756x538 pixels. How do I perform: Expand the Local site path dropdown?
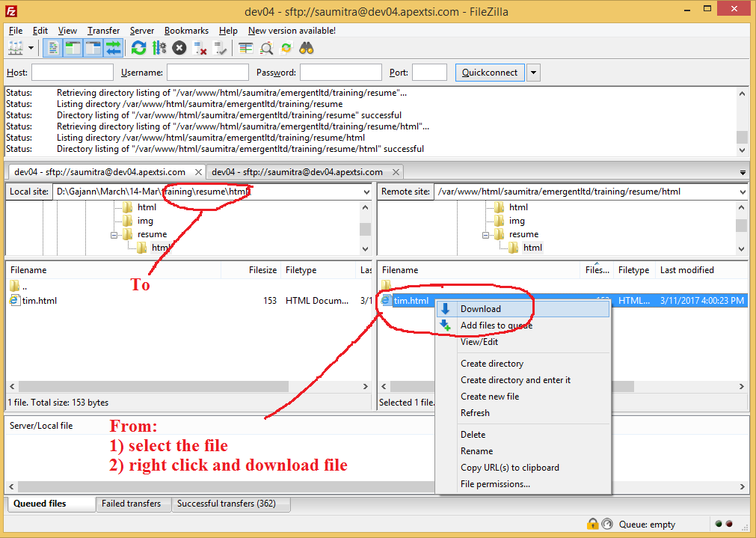pos(367,192)
